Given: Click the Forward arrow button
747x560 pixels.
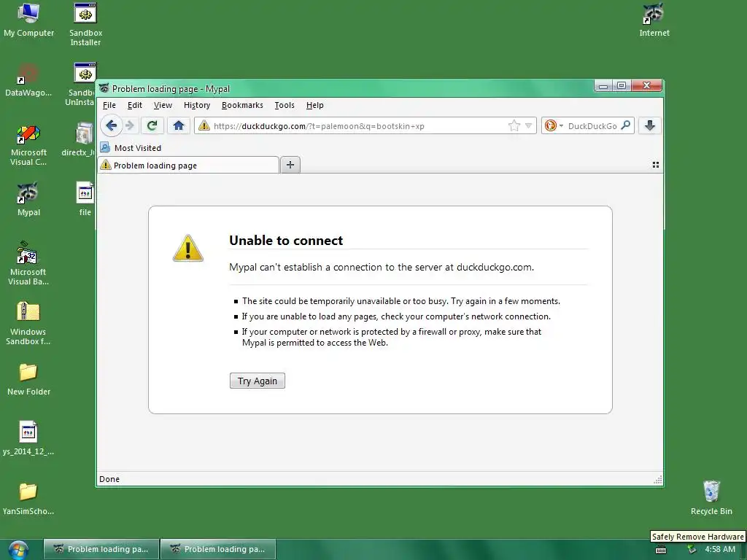Looking at the screenshot, I should (x=130, y=125).
